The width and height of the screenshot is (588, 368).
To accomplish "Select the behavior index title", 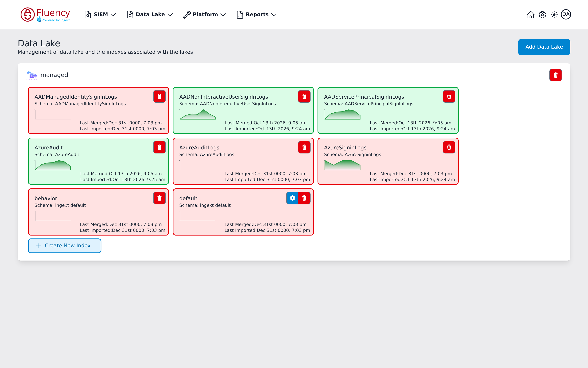I will 46,198.
